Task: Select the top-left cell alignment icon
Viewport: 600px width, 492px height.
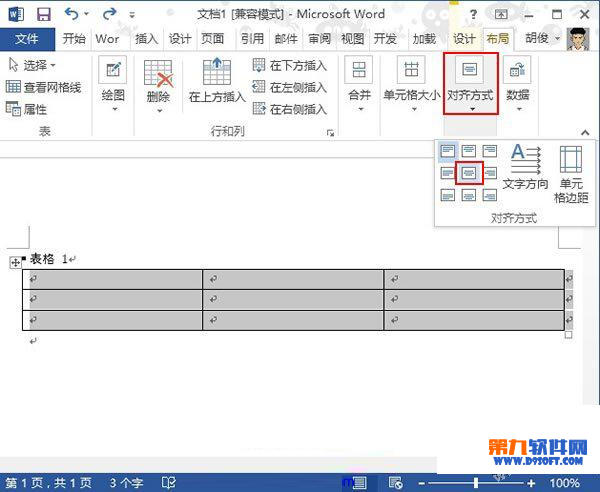Action: click(x=448, y=151)
